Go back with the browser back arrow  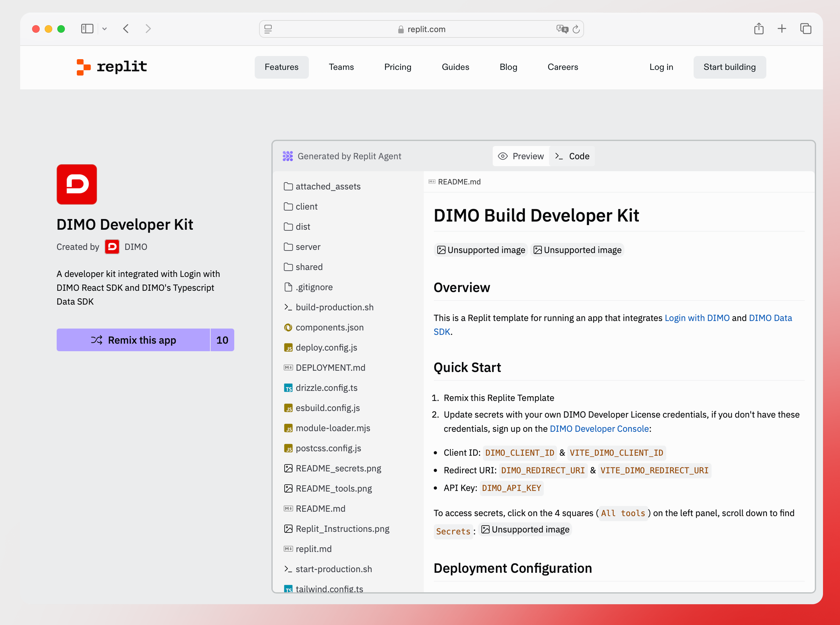[x=126, y=29]
